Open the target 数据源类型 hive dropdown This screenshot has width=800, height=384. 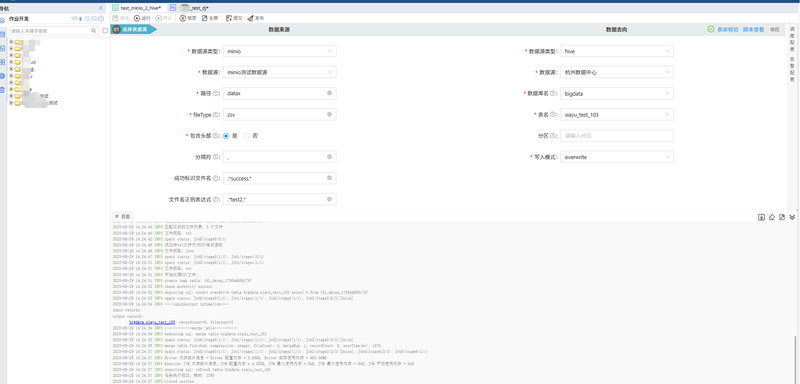pyautogui.click(x=616, y=51)
